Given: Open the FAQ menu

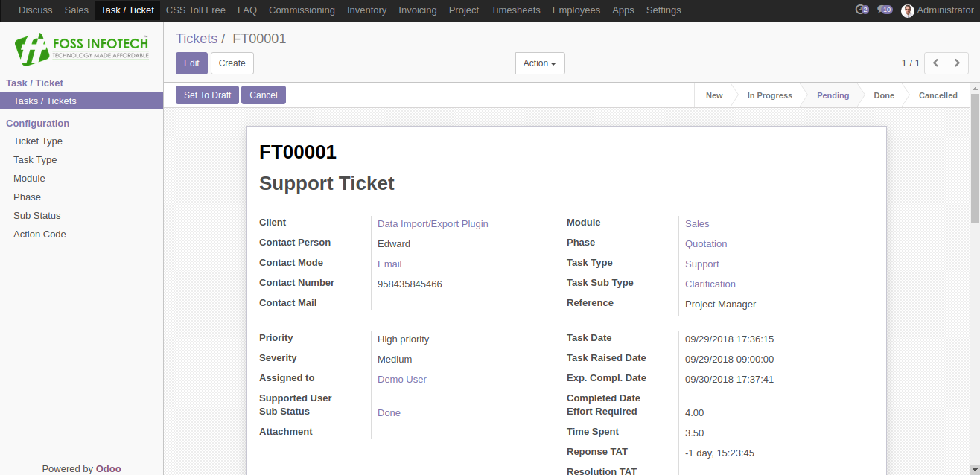Looking at the screenshot, I should 247,10.
